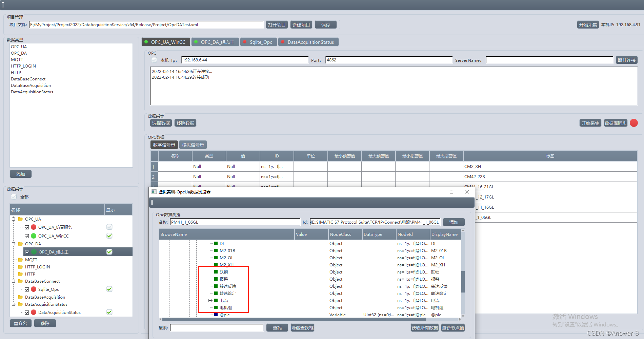The image size is (644, 339).
Task: Click the blue variable icon of @plc
Action: click(216, 315)
